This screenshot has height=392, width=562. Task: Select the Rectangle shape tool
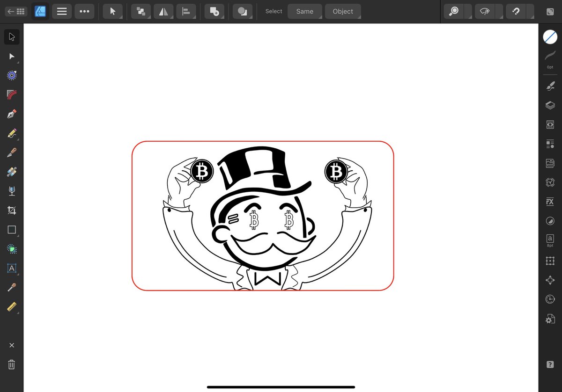(12, 230)
